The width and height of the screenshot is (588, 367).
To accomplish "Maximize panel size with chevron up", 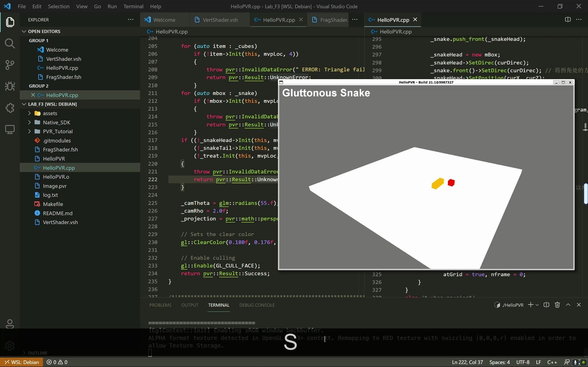I will pyautogui.click(x=568, y=305).
